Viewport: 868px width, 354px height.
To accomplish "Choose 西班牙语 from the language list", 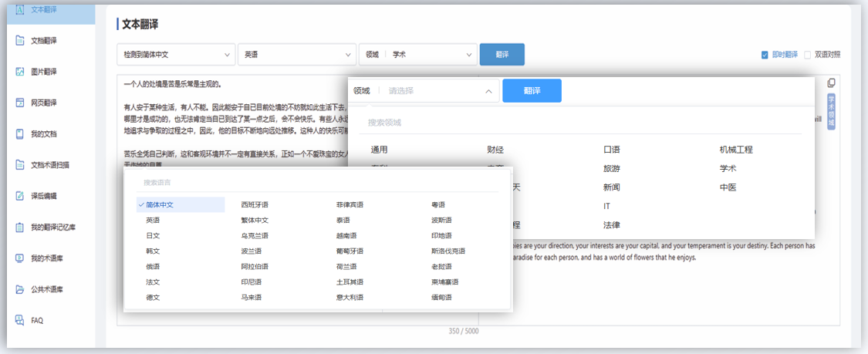I will click(255, 204).
